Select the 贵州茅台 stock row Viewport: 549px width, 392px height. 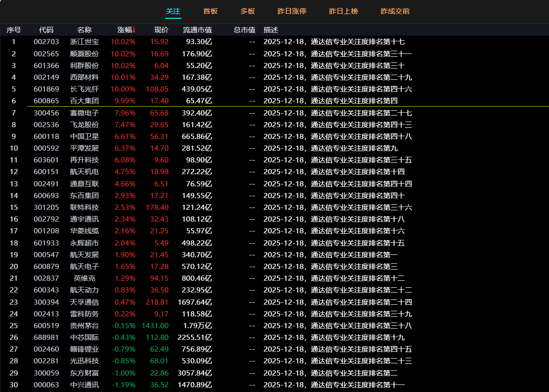point(84,326)
